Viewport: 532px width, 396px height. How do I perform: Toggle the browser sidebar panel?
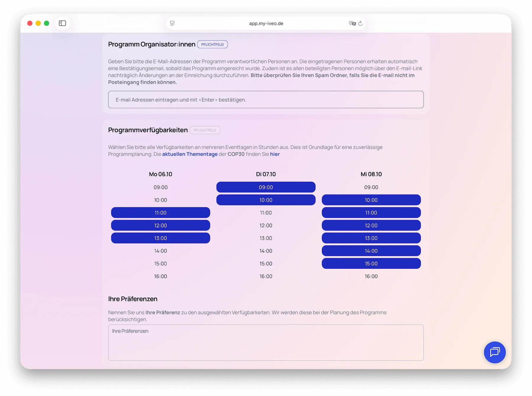click(62, 23)
